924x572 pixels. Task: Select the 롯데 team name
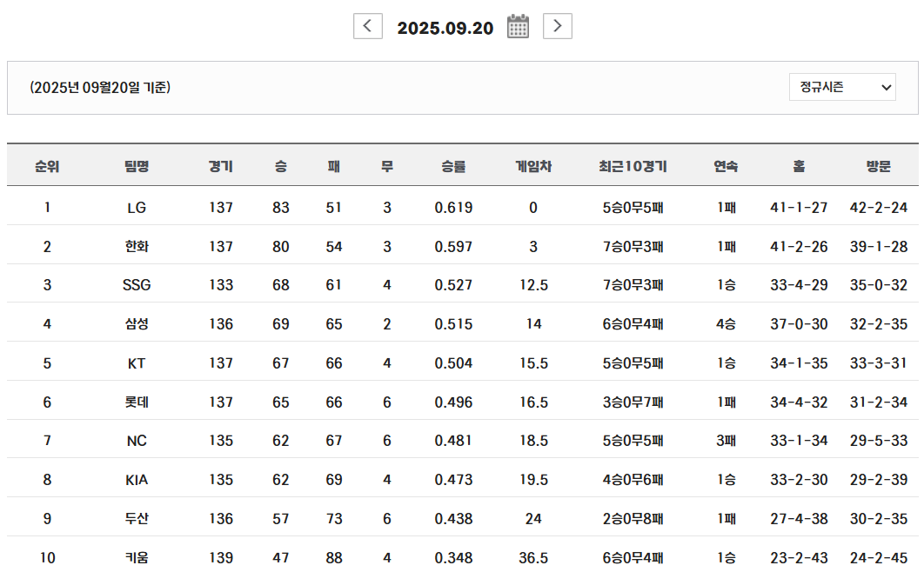click(x=137, y=402)
